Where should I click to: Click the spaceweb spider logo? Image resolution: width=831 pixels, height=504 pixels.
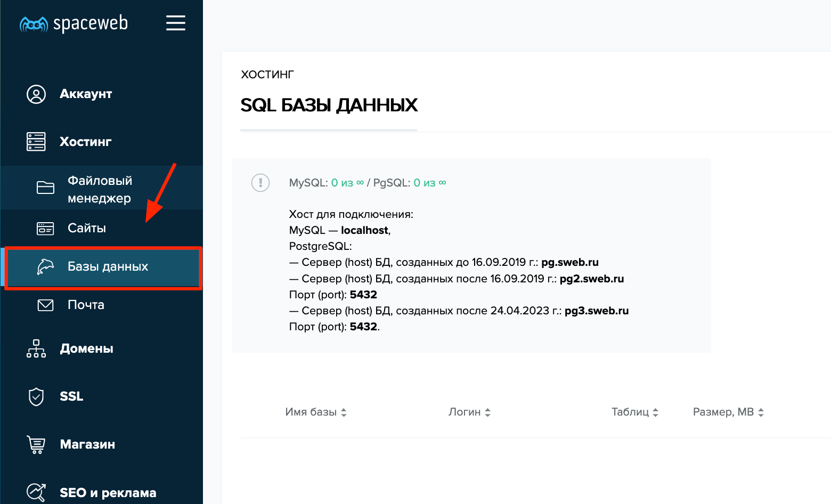coord(34,25)
